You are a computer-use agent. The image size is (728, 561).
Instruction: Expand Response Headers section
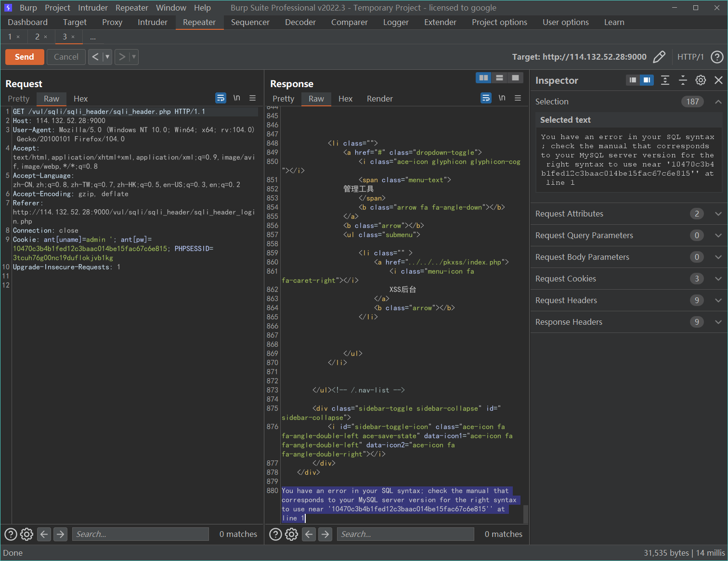[x=718, y=322]
